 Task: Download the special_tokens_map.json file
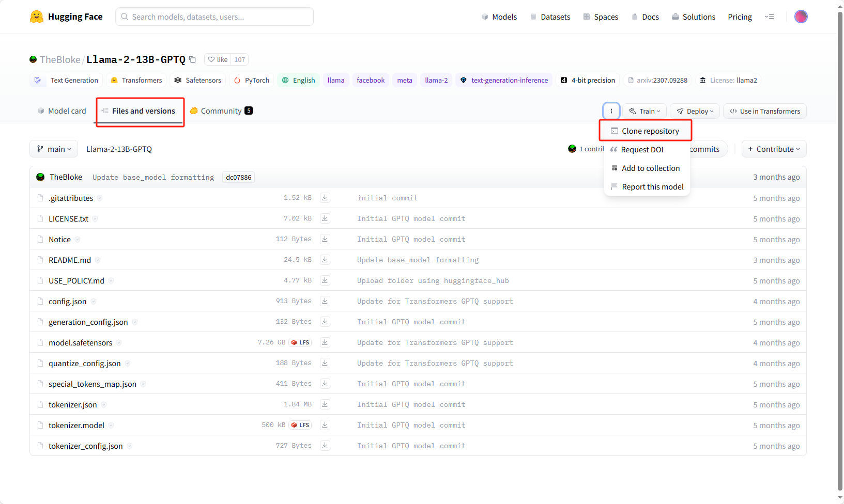tap(325, 384)
